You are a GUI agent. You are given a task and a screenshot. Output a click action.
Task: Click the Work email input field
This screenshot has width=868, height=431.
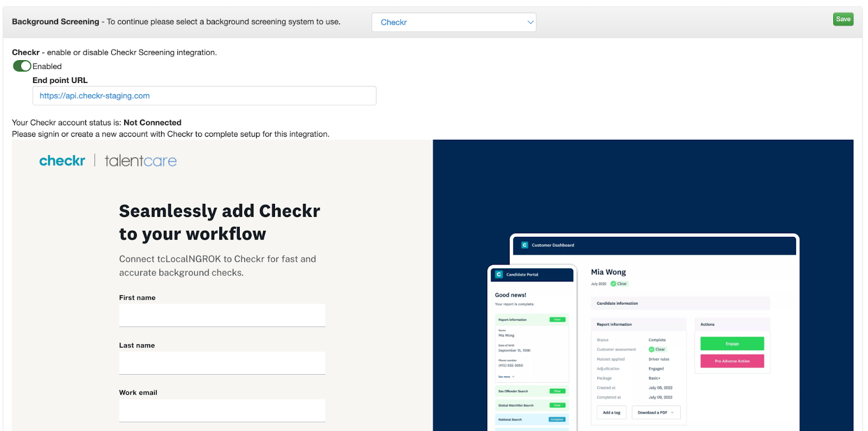[x=222, y=410]
